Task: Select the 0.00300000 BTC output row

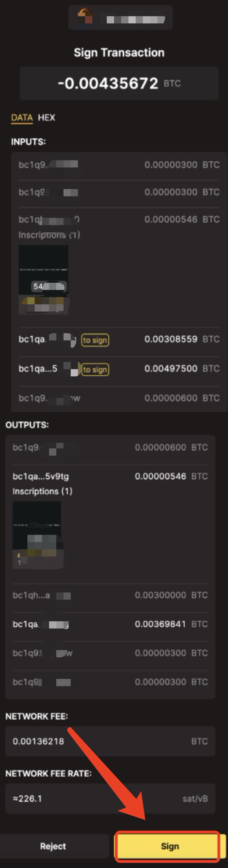Action: coord(110,595)
